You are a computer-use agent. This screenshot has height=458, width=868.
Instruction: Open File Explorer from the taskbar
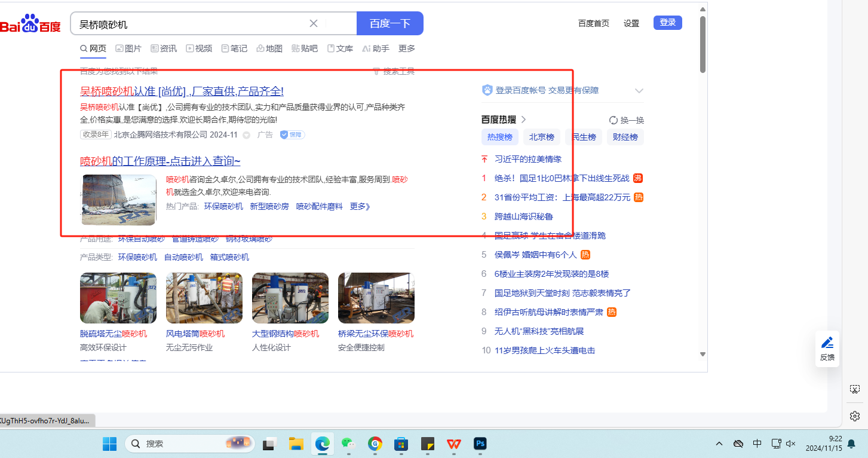pyautogui.click(x=296, y=444)
